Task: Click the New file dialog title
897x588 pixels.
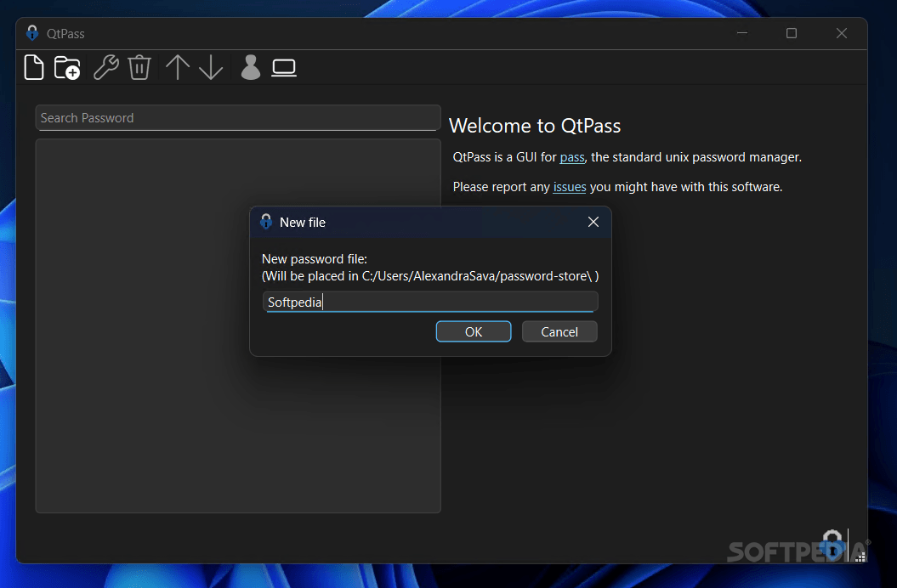Action: 302,223
